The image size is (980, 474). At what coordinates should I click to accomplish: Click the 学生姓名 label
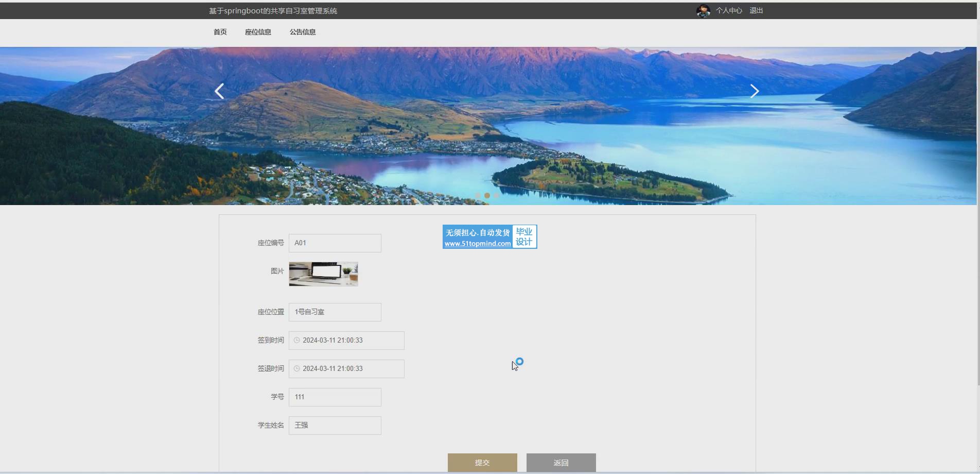(271, 425)
